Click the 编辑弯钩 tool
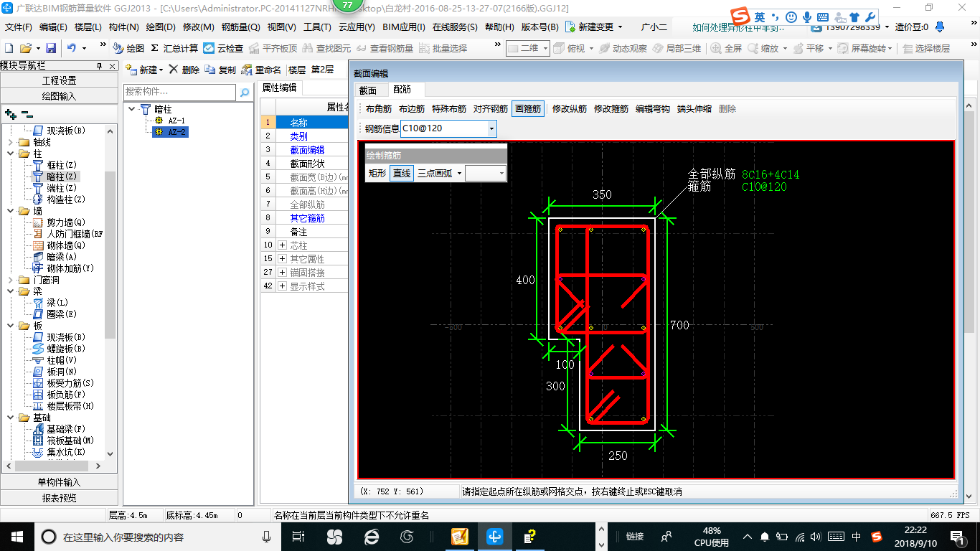The width and height of the screenshot is (980, 551). coord(653,109)
